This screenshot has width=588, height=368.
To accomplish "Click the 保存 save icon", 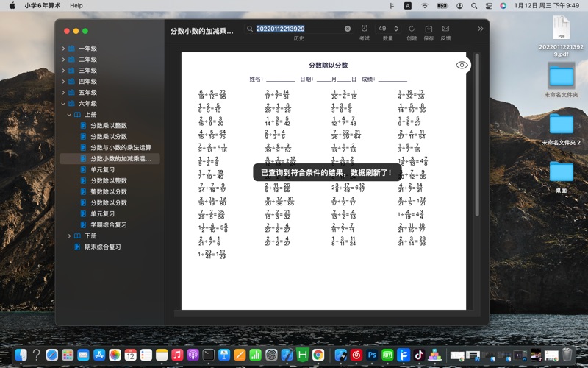I will (429, 29).
